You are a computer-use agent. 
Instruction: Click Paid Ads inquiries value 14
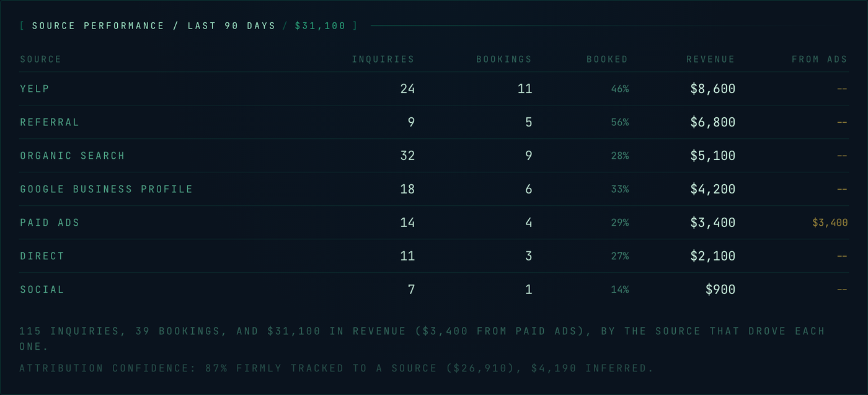(x=407, y=223)
